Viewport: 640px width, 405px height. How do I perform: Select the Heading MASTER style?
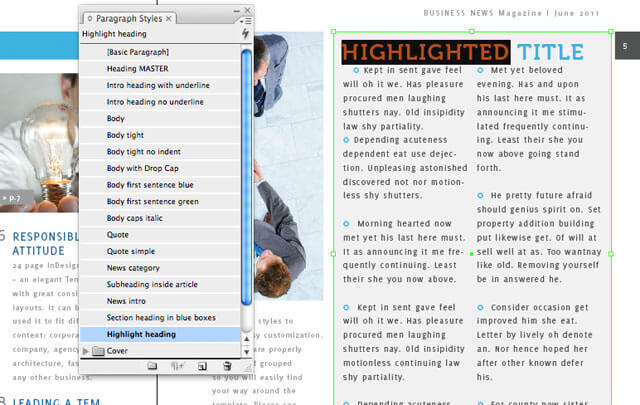160,69
